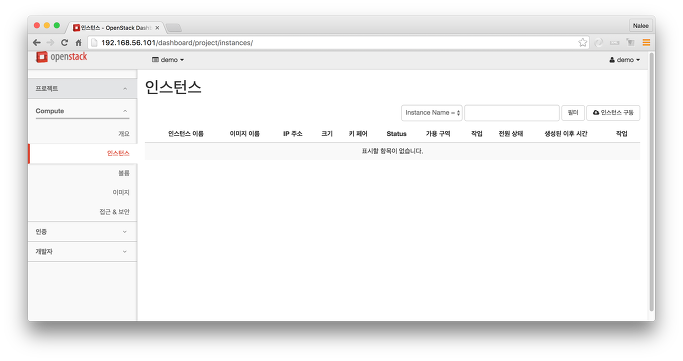Click the 전원 상태 column header
Screen dimensions: 683x361
(x=511, y=134)
